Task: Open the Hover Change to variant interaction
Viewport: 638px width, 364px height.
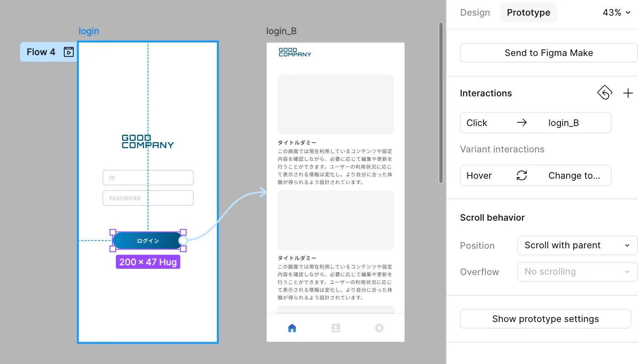Action: pyautogui.click(x=535, y=176)
